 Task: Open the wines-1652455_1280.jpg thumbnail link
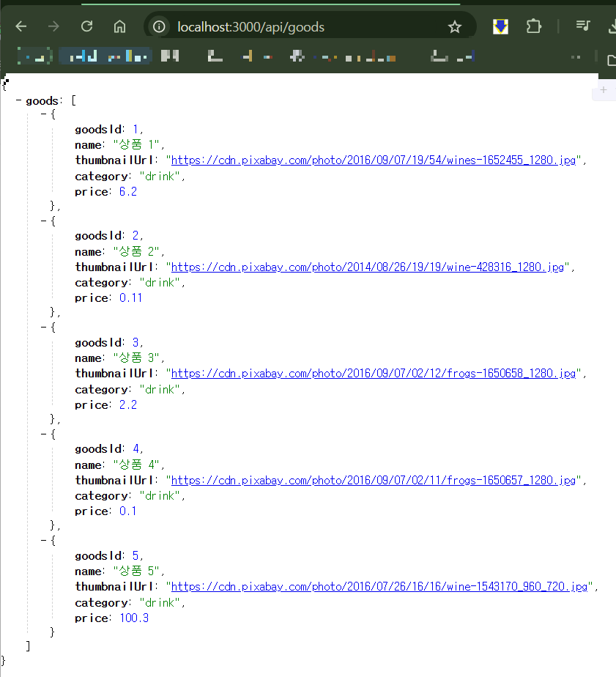(374, 160)
